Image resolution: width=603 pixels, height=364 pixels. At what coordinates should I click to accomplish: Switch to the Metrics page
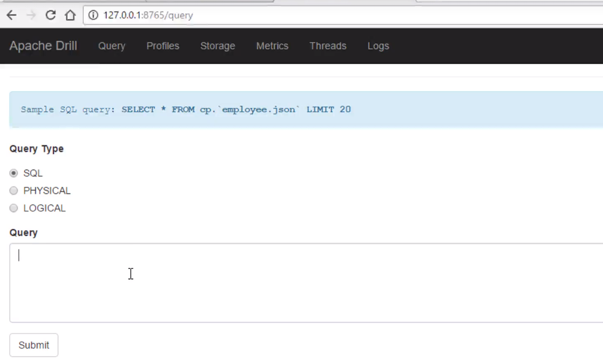pyautogui.click(x=272, y=46)
